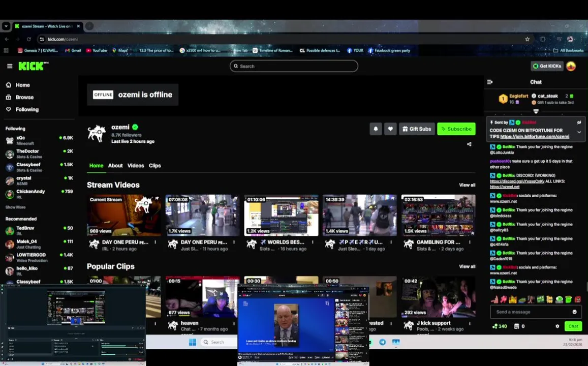The width and height of the screenshot is (588, 366).
Task: Click the ozemi channel avatar
Action: tap(97, 133)
